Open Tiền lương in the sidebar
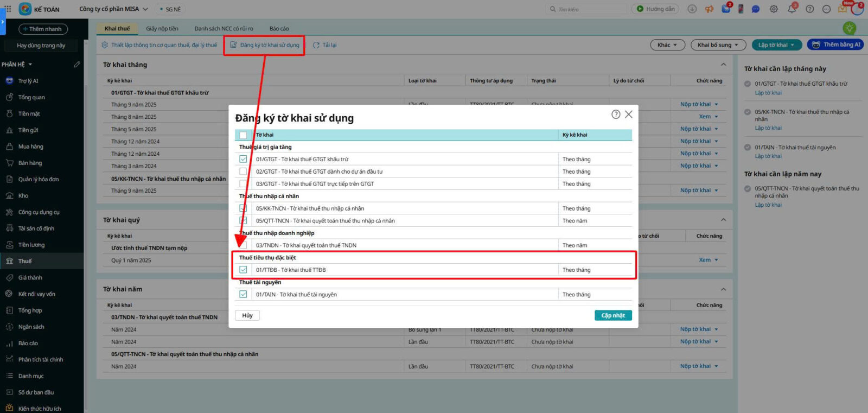 [31, 245]
